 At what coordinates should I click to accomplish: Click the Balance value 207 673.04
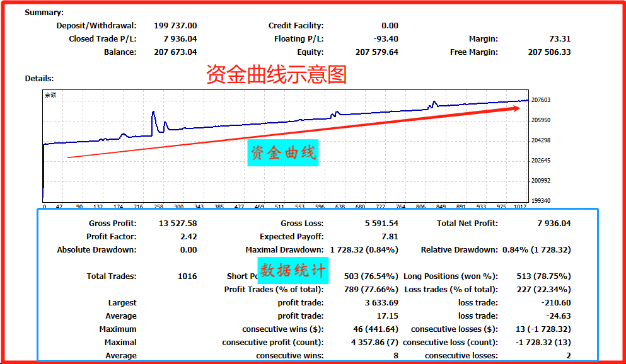175,52
